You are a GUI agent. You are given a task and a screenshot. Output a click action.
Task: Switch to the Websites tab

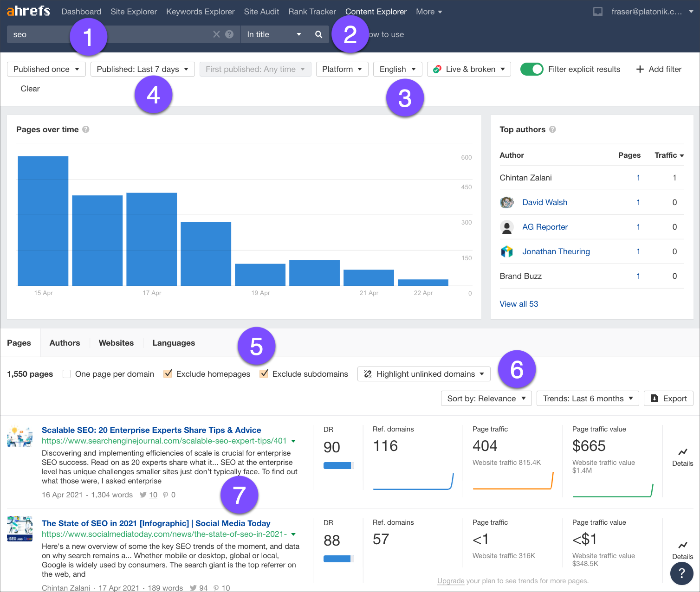116,343
